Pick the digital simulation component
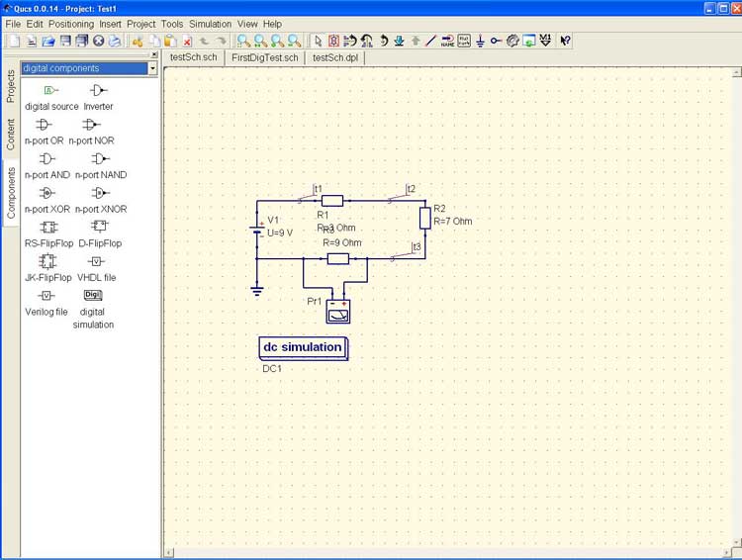Image resolution: width=742 pixels, height=560 pixels. point(93,309)
